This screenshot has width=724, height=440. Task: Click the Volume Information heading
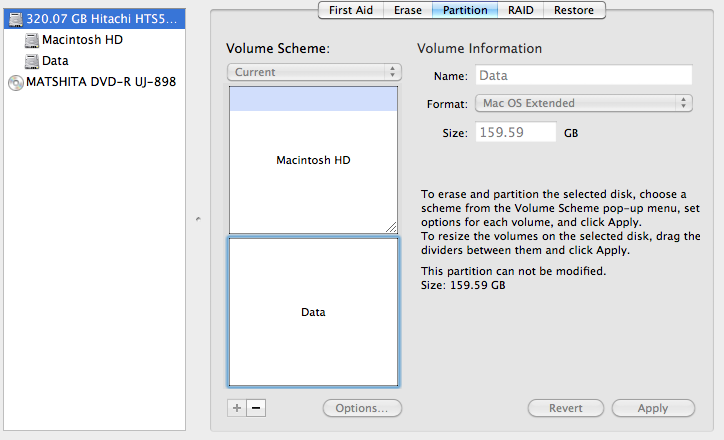[479, 48]
